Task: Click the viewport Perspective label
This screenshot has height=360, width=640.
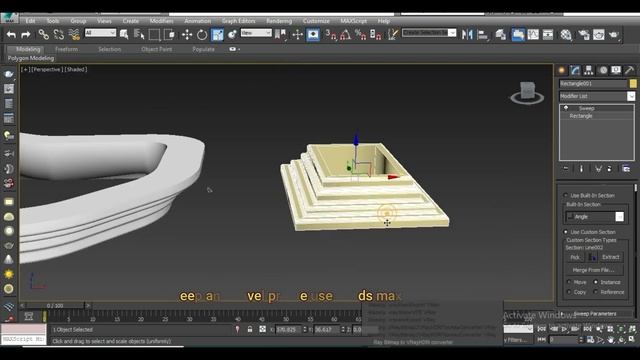Action: (48, 69)
